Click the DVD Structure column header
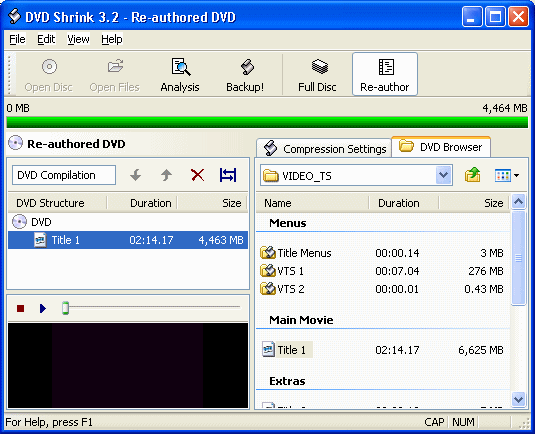Screen dimensions: 535x434 pyautogui.click(x=57, y=203)
